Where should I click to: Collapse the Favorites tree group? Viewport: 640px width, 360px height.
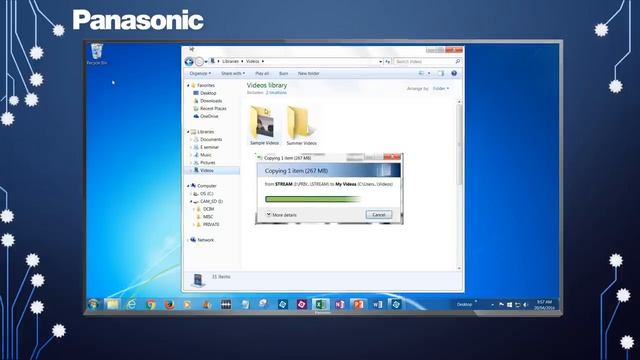(x=188, y=85)
